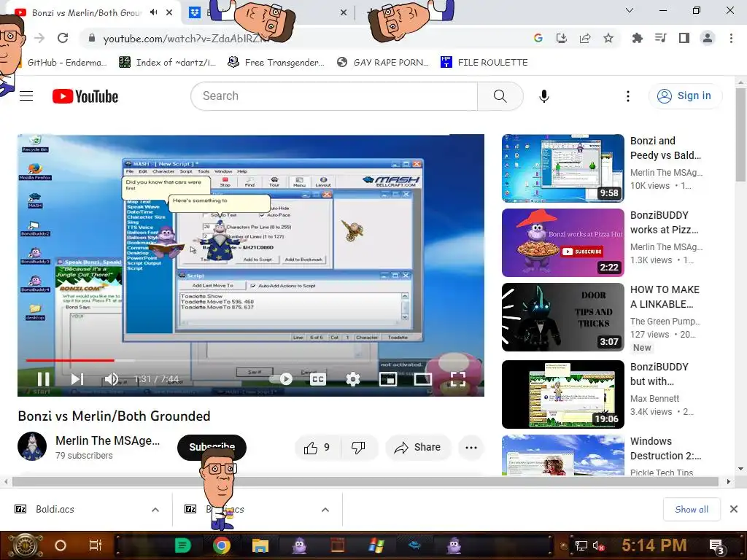Image resolution: width=747 pixels, height=560 pixels.
Task: Open Task View on the taskbar
Action: pos(96,545)
